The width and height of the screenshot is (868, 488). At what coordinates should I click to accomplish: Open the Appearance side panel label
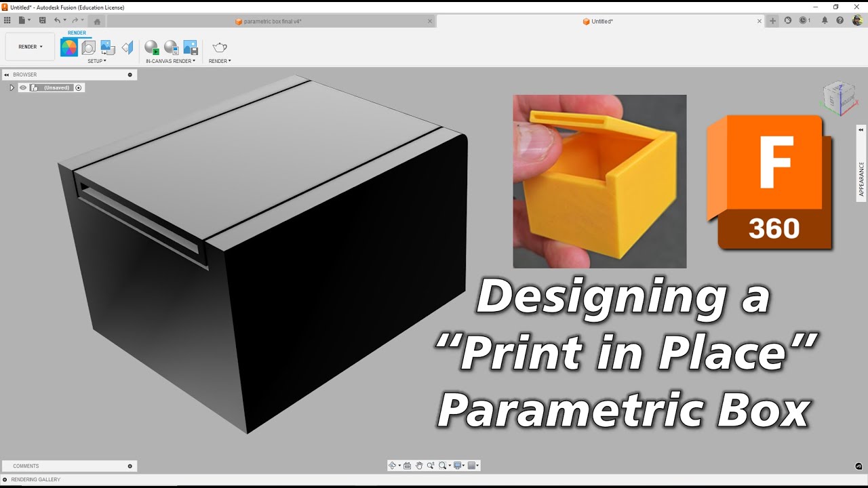pos(861,179)
